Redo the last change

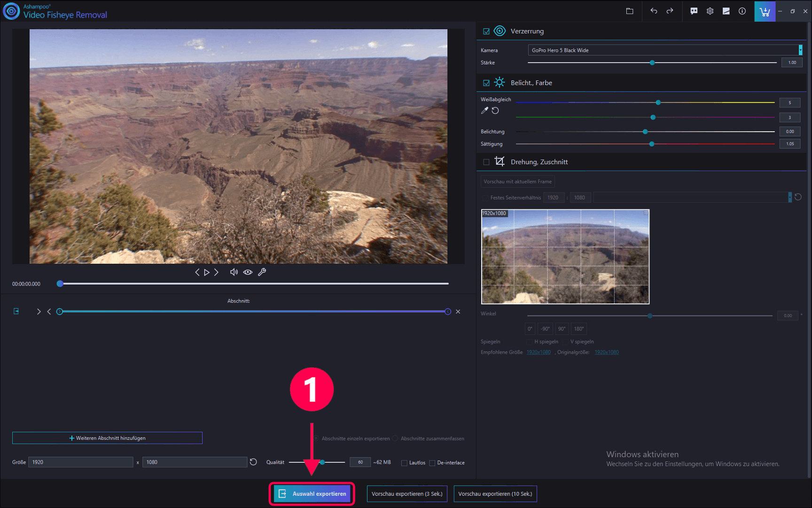coord(670,11)
